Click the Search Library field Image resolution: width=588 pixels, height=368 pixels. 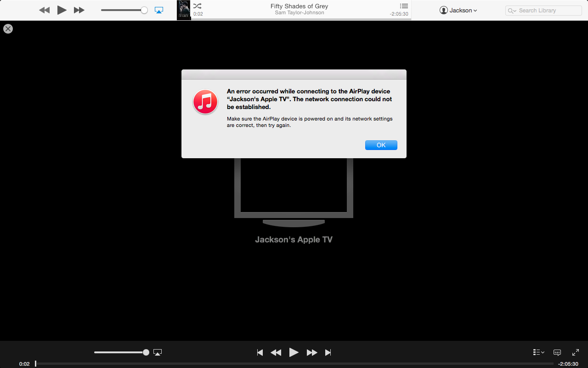tap(543, 10)
